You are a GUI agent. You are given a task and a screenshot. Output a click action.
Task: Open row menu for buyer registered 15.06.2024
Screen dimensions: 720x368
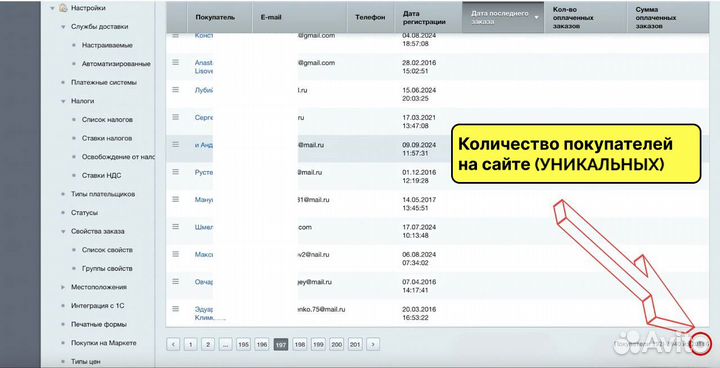tap(175, 90)
